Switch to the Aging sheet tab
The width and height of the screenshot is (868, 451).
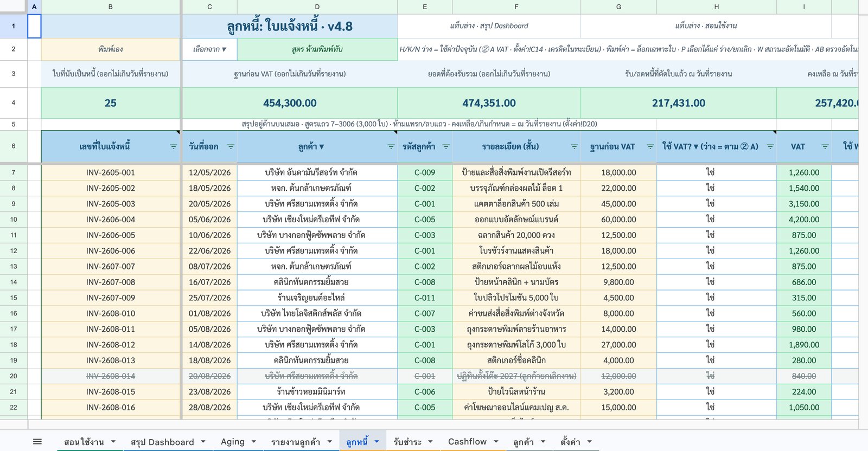click(233, 442)
